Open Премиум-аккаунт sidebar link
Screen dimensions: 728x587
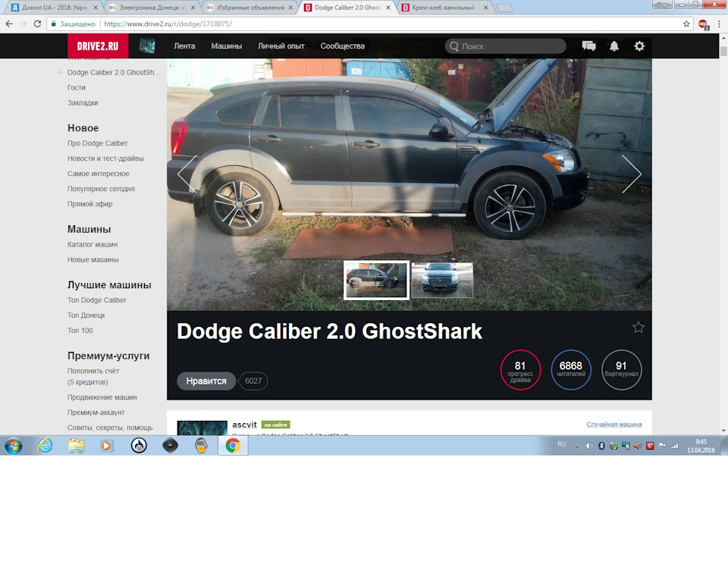96,413
